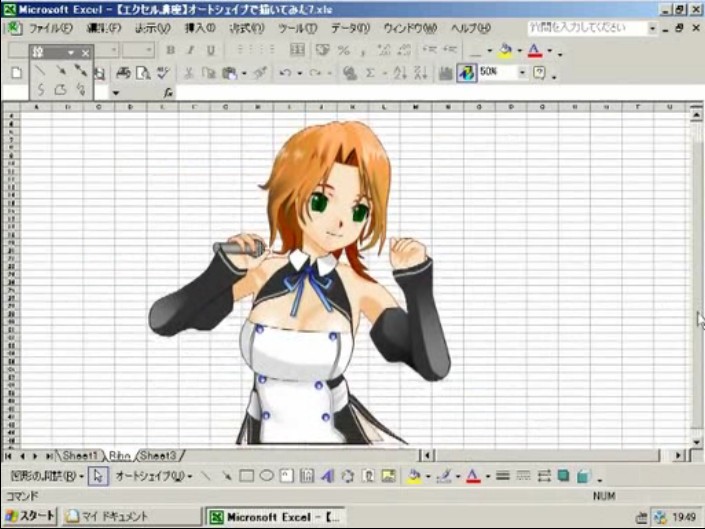Click the Format Painter brush icon
The image size is (705, 529).
coord(261,73)
